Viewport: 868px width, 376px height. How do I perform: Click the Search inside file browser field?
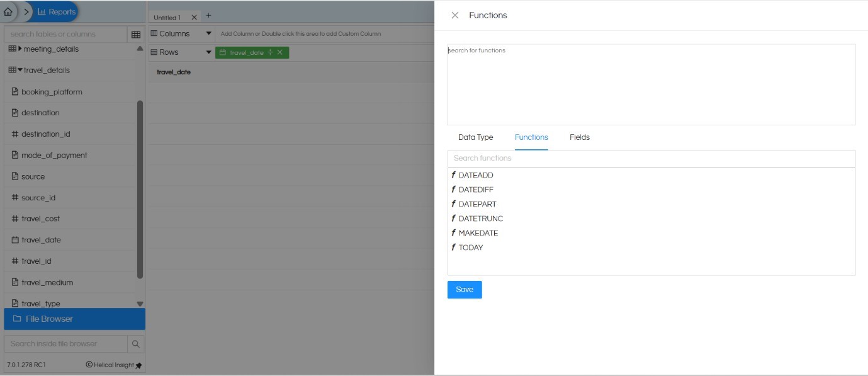pyautogui.click(x=65, y=344)
